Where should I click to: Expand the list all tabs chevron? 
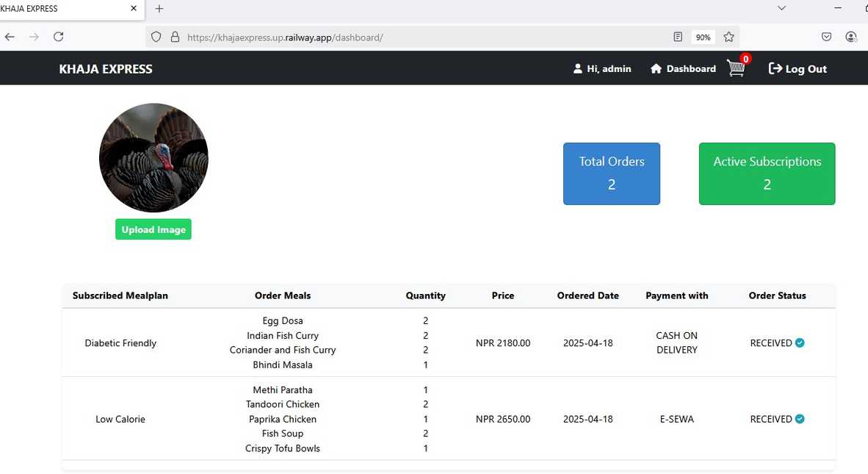click(781, 8)
